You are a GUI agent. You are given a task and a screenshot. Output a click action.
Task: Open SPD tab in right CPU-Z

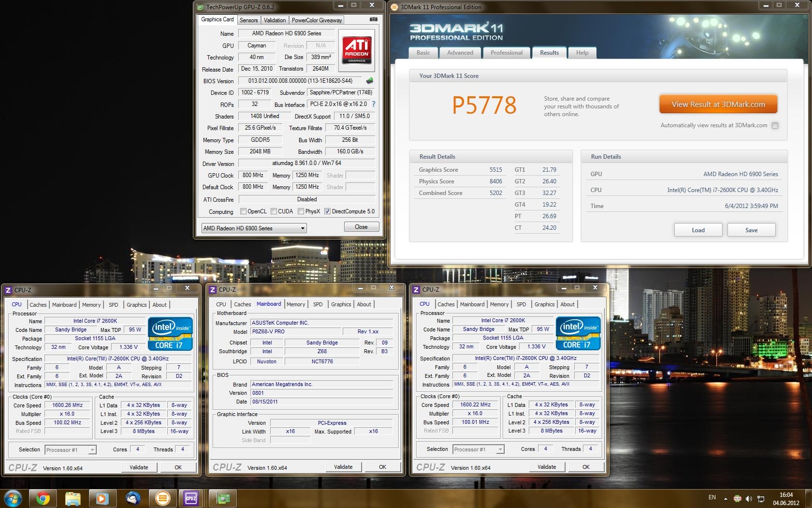point(521,304)
